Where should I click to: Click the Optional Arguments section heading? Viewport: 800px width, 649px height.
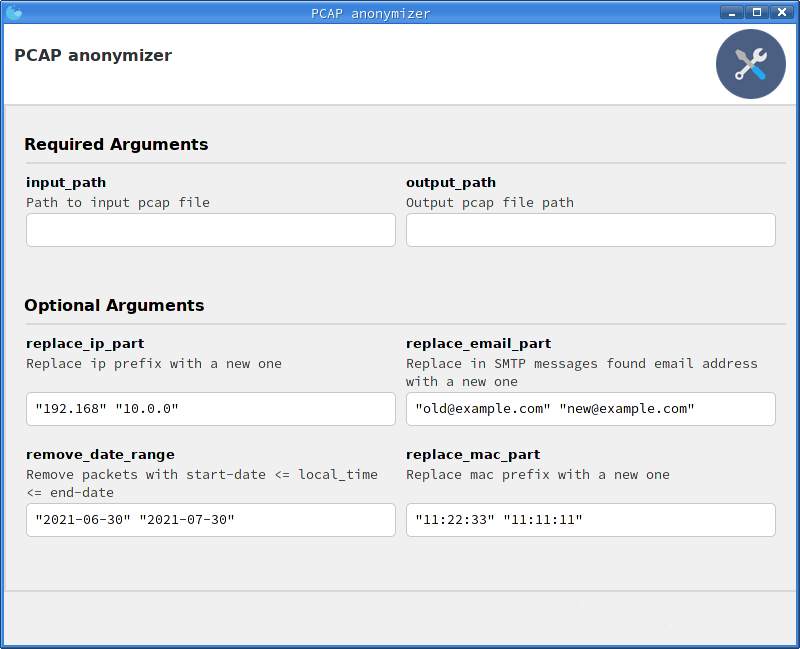(x=114, y=305)
